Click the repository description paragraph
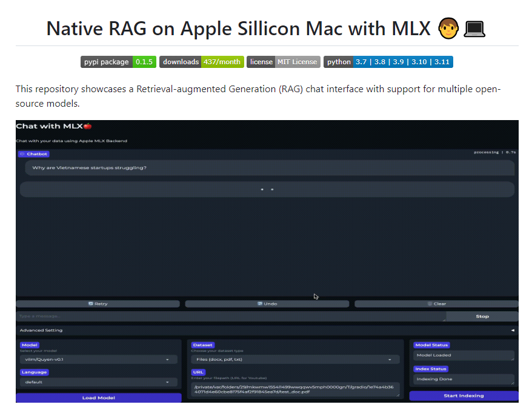Screen dimensions: 532x413 [x=258, y=96]
